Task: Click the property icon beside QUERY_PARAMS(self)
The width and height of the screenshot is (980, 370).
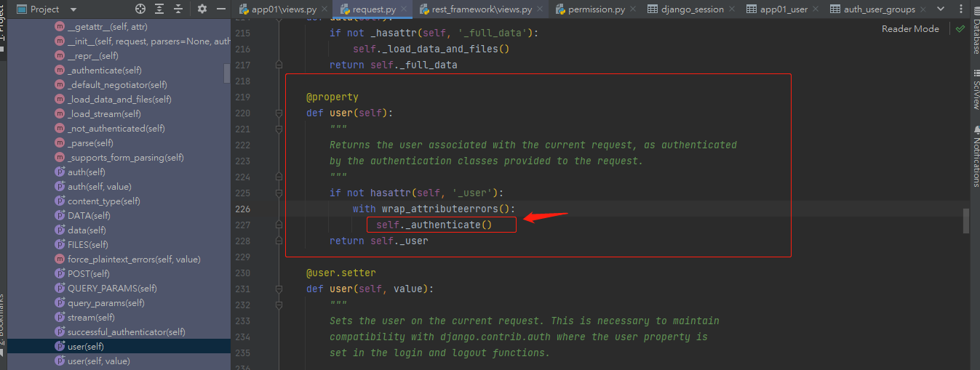Action: (60, 288)
